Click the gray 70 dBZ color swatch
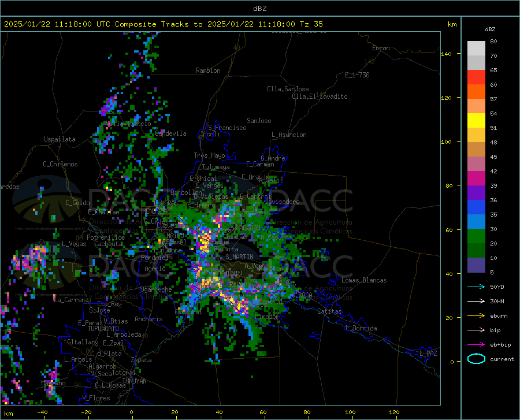Image resolution: width=520 pixels, height=420 pixels. pyautogui.click(x=476, y=62)
